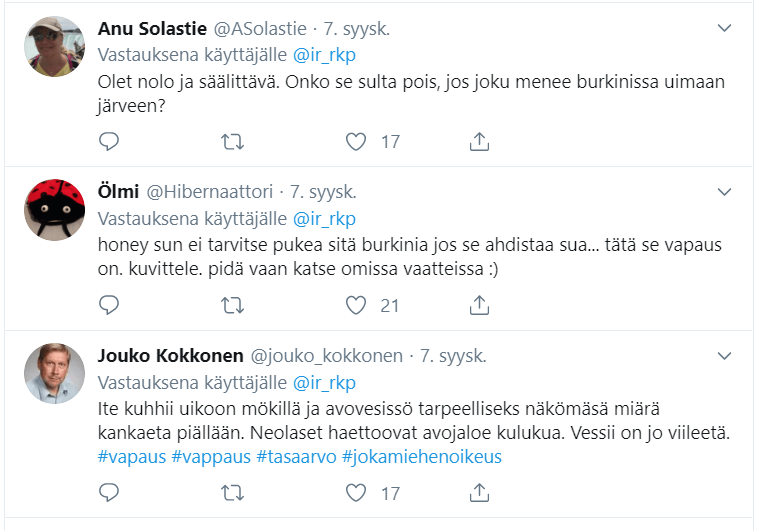Share Anu Solastie's tweet
Viewport: 764px width, 531px height.
pyautogui.click(x=479, y=142)
